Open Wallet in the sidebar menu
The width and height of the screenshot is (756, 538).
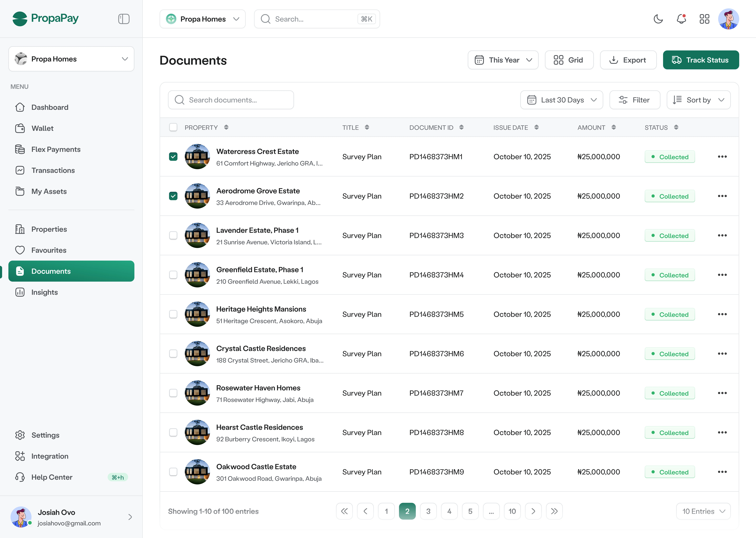coord(42,128)
